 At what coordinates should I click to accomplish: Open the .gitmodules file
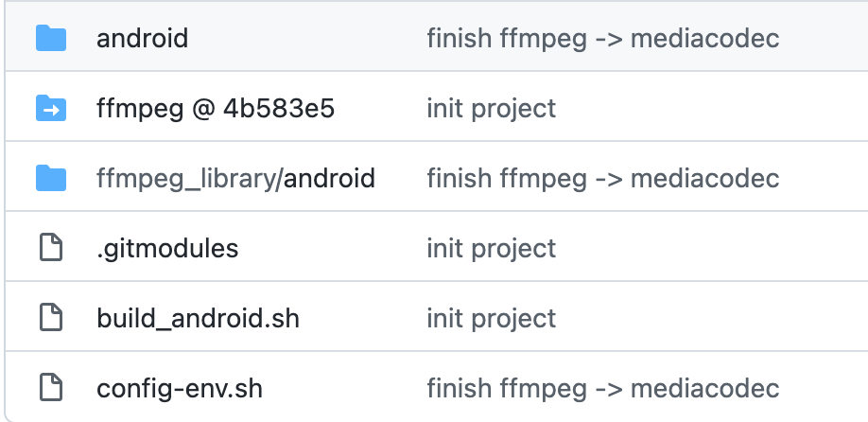point(167,248)
